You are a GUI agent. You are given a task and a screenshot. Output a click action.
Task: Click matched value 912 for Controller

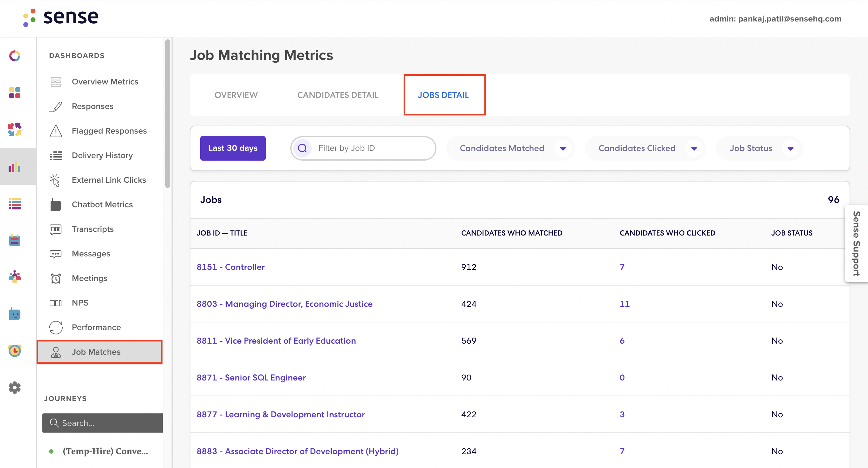[469, 267]
